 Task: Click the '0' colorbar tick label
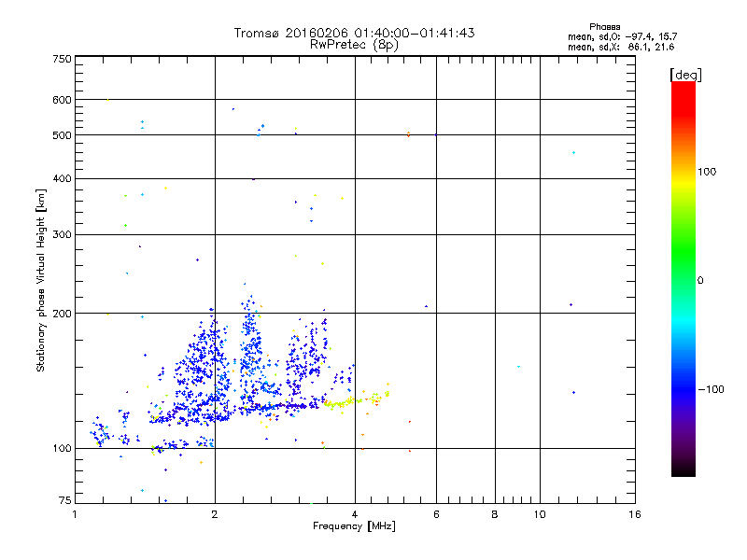pos(700,281)
